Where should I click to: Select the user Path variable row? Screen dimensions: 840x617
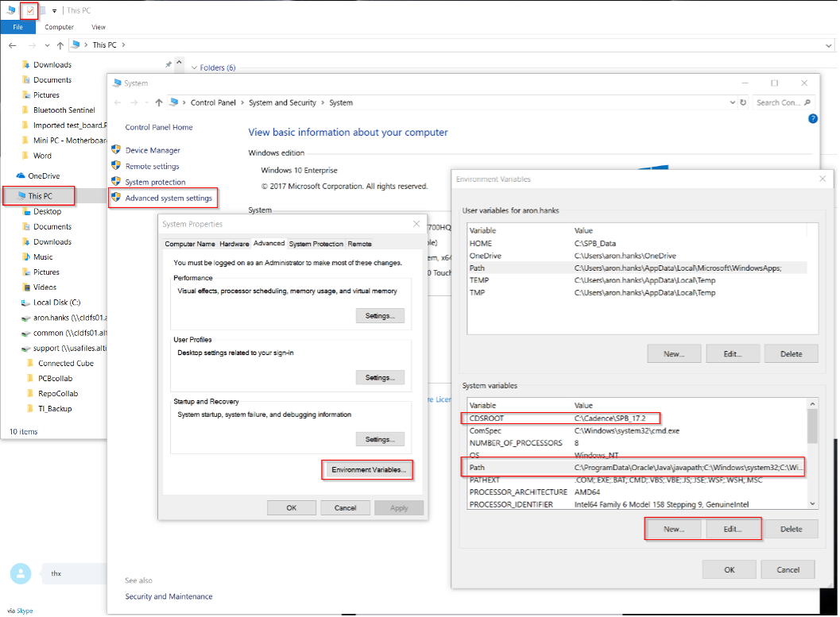pyautogui.click(x=637, y=268)
